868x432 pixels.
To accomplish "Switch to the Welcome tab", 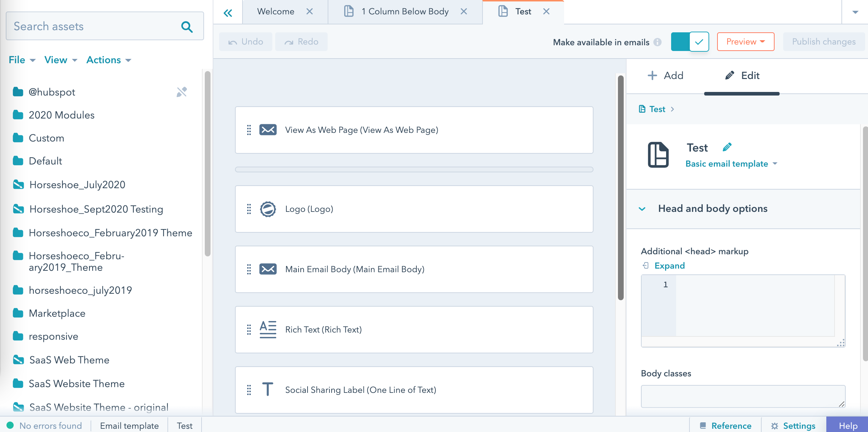I will tap(275, 11).
